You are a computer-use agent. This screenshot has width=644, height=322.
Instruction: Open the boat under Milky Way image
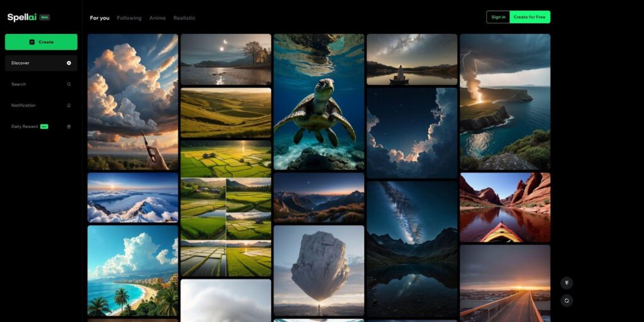click(412, 60)
